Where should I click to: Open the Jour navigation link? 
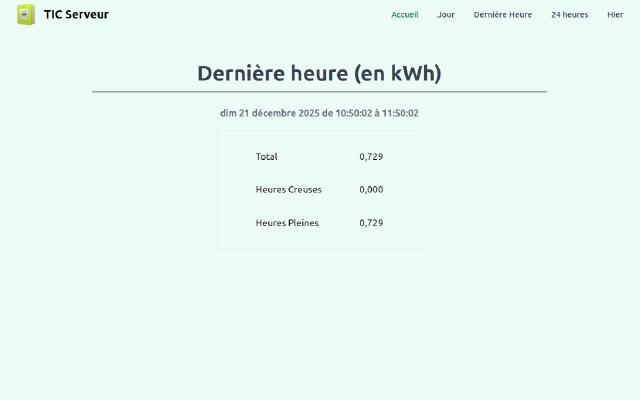point(446,15)
